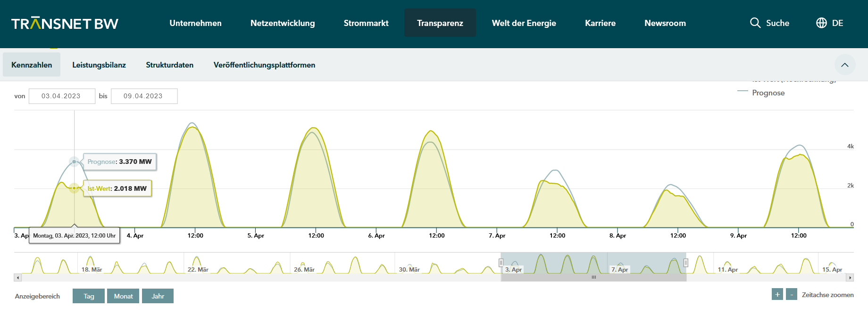The height and width of the screenshot is (316, 868).
Task: Click the TransnetBW logo
Action: tap(65, 23)
